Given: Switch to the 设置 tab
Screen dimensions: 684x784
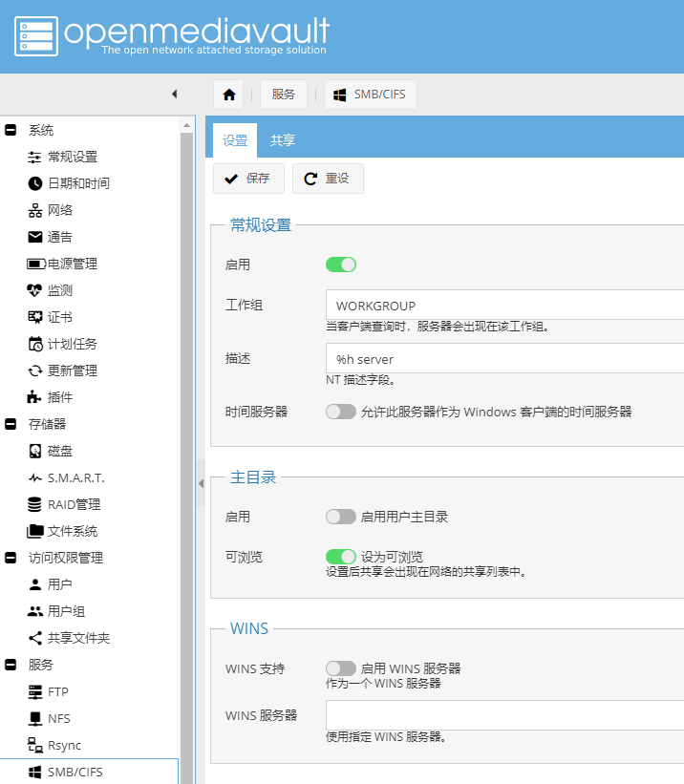Looking at the screenshot, I should coord(235,140).
